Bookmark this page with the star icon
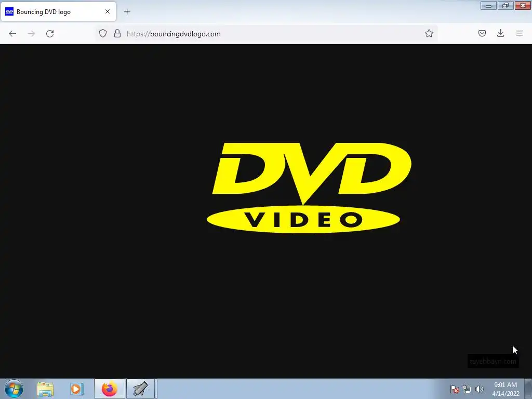Viewport: 532px width, 399px height. 429,33
